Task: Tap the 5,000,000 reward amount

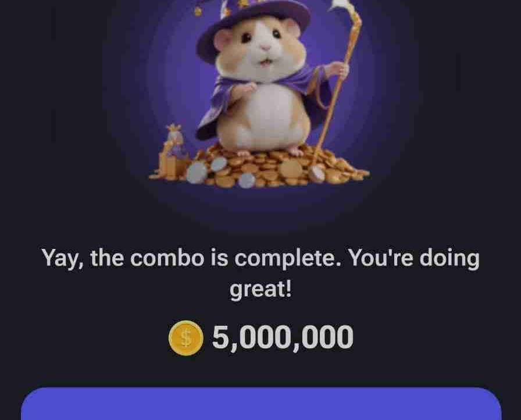Action: click(x=283, y=337)
